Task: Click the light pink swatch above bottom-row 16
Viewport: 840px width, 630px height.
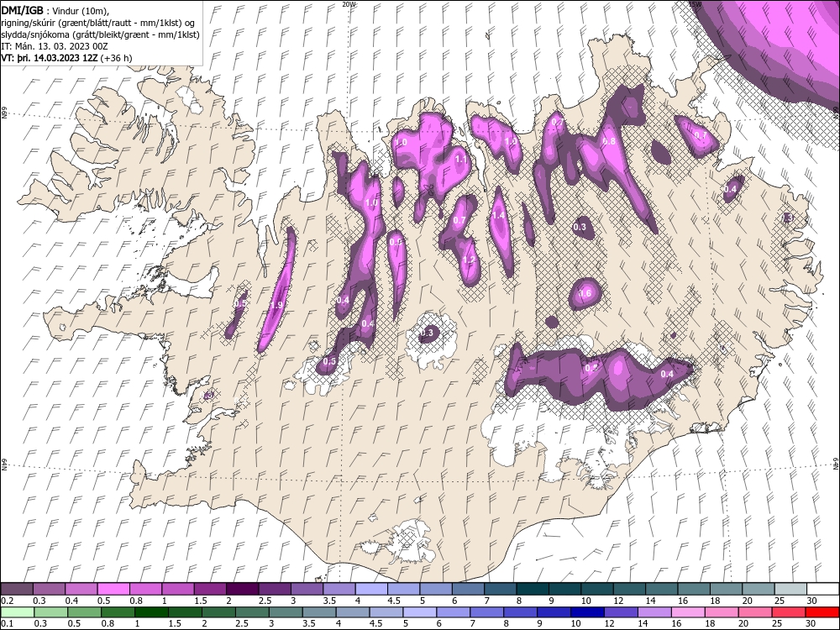Action: pos(689,612)
